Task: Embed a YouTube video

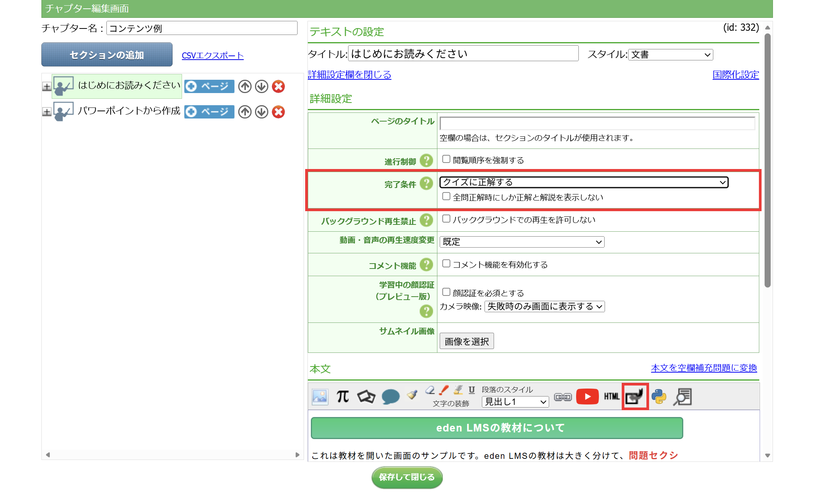Action: tap(588, 397)
